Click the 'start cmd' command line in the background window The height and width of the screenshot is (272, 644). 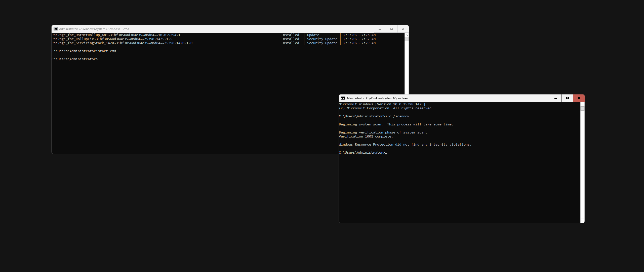(107, 51)
